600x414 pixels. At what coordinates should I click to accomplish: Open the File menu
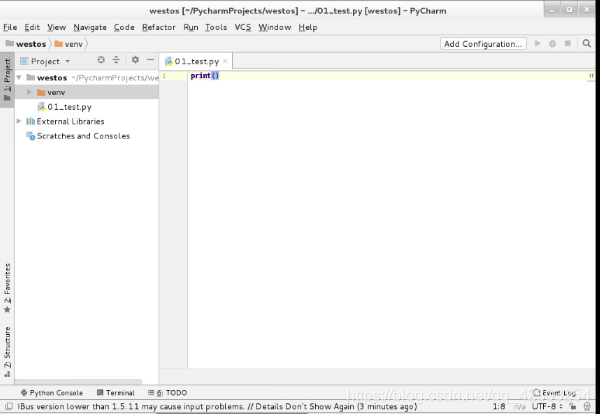tap(10, 27)
